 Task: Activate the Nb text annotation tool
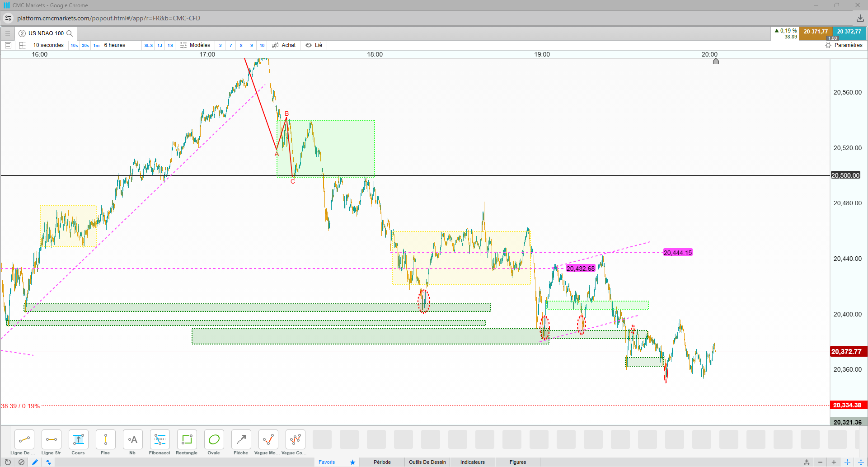[x=132, y=443]
